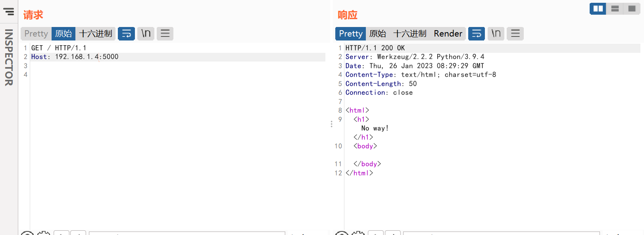Select the request 原始 tab
644x235 pixels.
63,34
